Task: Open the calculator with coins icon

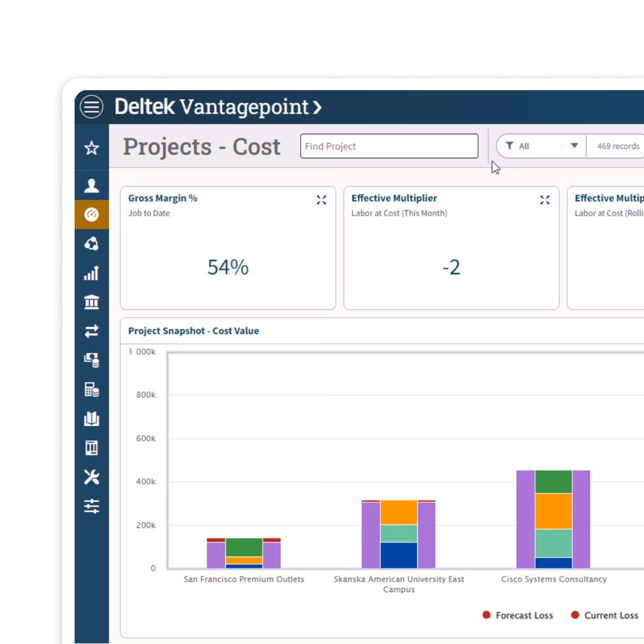Action: pyautogui.click(x=91, y=389)
